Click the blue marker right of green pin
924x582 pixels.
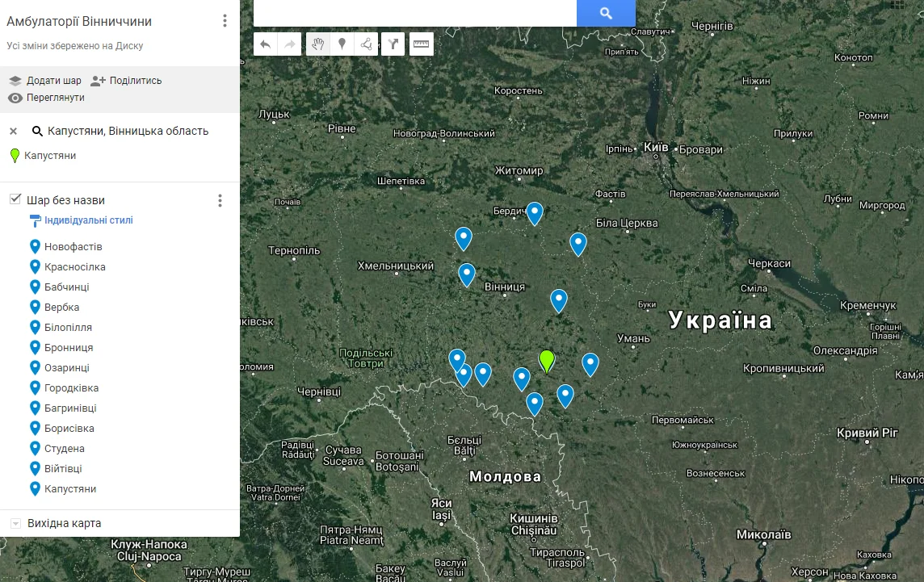pos(590,364)
